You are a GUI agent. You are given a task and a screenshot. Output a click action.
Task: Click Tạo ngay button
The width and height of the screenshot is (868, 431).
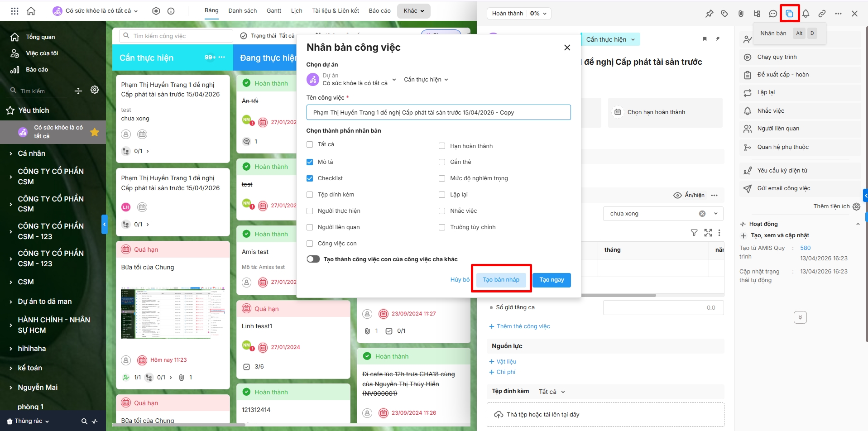(x=551, y=280)
